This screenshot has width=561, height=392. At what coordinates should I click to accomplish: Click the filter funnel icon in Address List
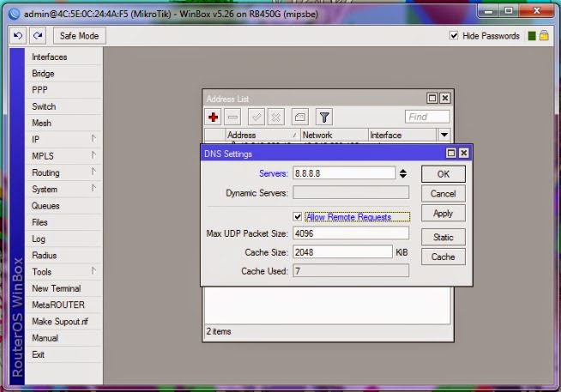pos(324,117)
